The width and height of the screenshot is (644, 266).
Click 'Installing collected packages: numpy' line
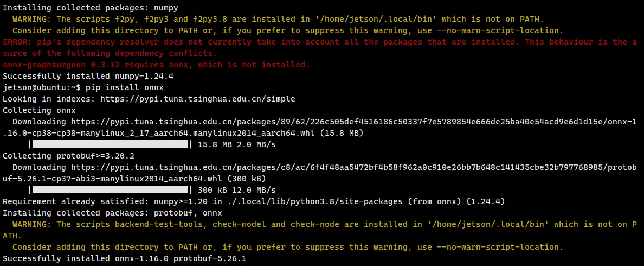click(90, 8)
